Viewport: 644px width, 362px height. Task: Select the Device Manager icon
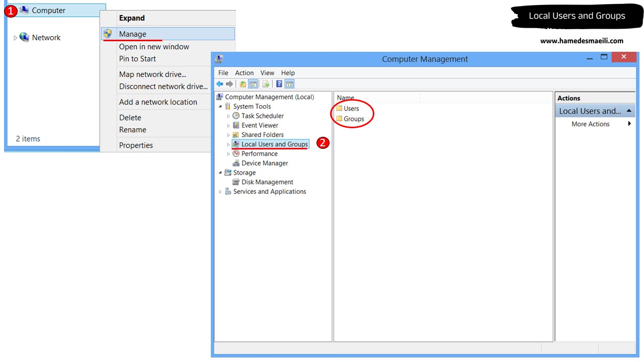tap(236, 163)
